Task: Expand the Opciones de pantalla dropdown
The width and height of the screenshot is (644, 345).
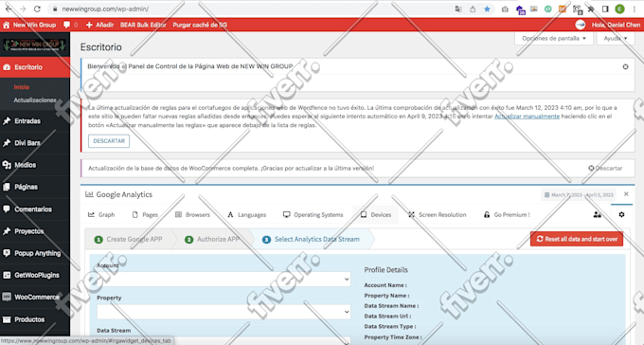Action: [554, 38]
